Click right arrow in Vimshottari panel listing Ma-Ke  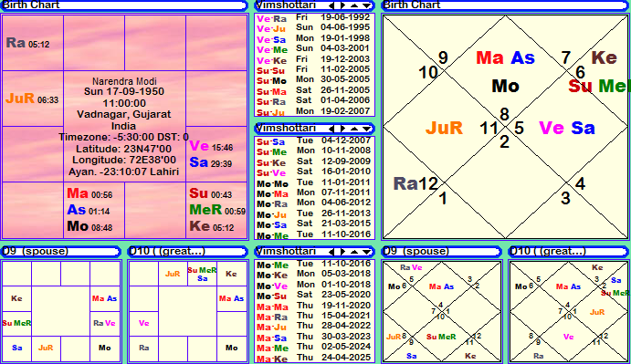(342, 252)
